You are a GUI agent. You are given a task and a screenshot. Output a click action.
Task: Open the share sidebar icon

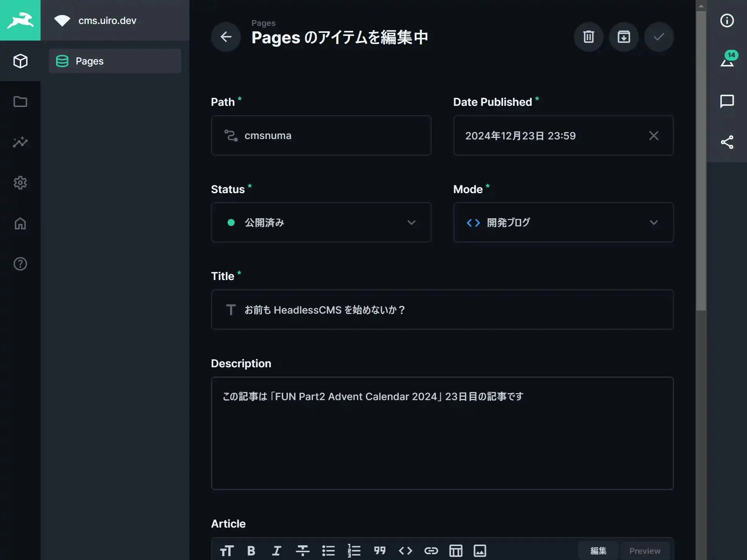pos(727,142)
